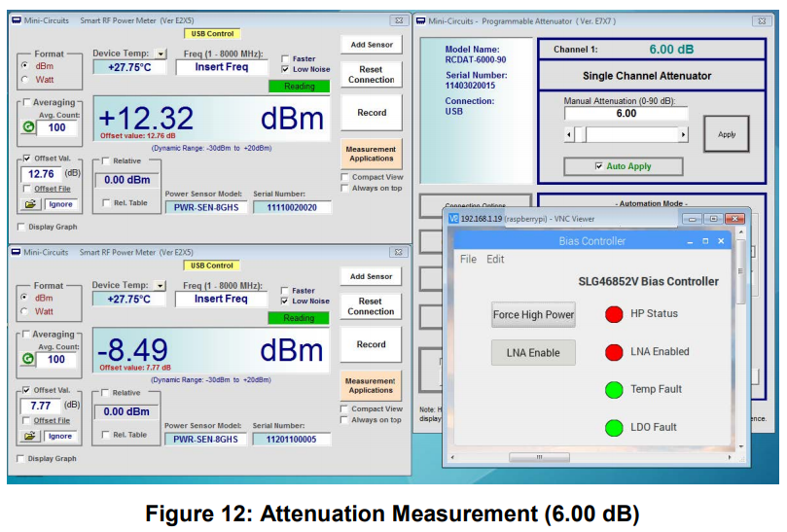Click the green Temp Fault indicator
Screen dimensions: 787x532
click(613, 389)
